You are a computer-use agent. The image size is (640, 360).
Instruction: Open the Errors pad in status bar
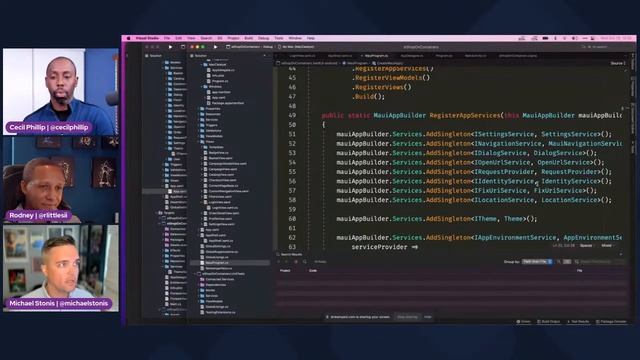(x=524, y=322)
